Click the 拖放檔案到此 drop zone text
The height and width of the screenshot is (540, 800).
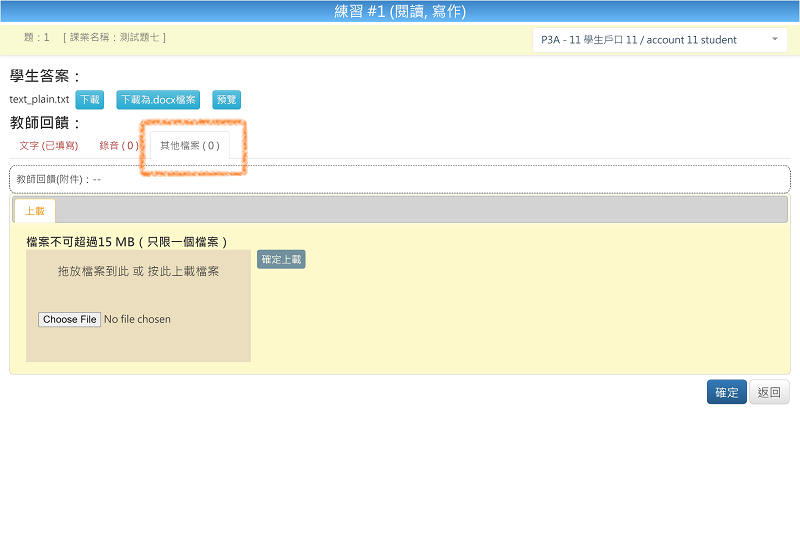[x=138, y=271]
